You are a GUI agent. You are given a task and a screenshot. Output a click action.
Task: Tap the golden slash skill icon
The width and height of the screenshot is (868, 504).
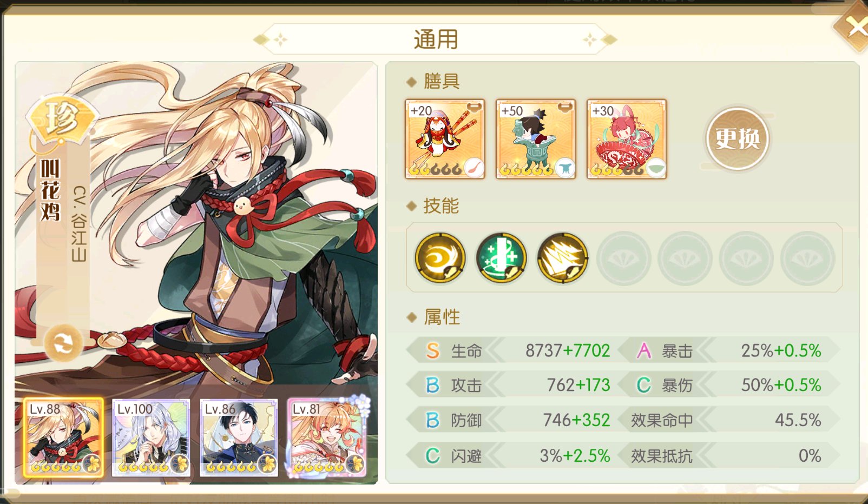(x=562, y=258)
